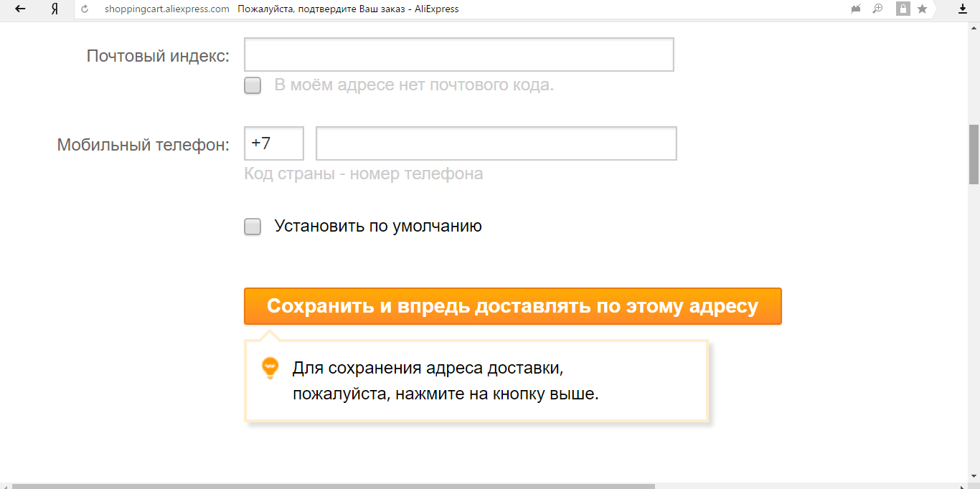The height and width of the screenshot is (489, 980).
Task: Open the zoom magnifier icon in address bar
Action: point(877,9)
